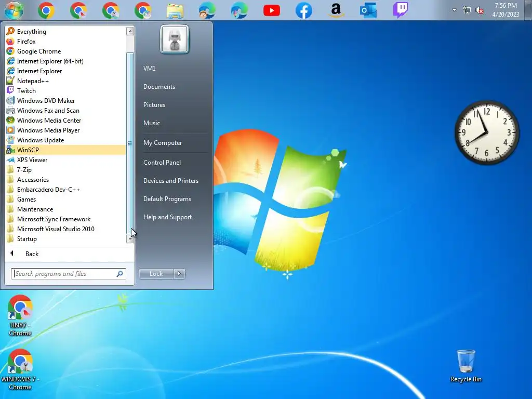Click the user account picture

tap(175, 39)
